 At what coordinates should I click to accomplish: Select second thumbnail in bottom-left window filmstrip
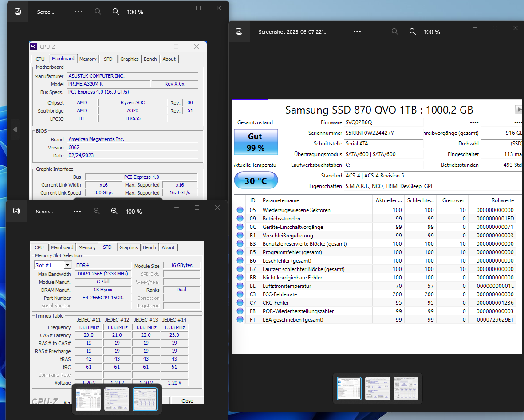click(x=117, y=399)
